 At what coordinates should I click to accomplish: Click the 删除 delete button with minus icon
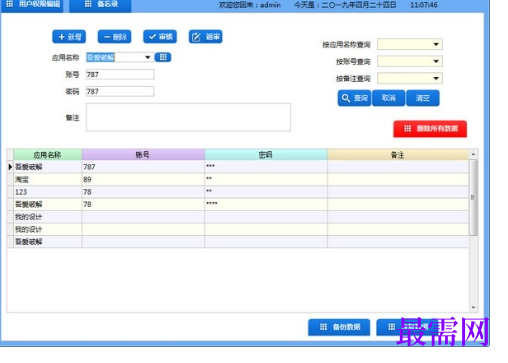coord(114,37)
